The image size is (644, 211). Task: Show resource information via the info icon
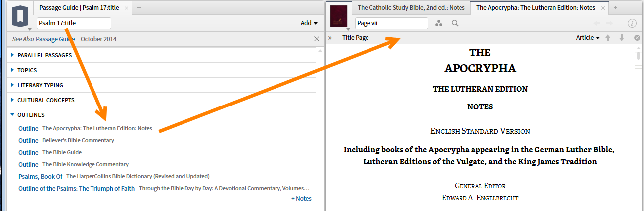pos(632,23)
